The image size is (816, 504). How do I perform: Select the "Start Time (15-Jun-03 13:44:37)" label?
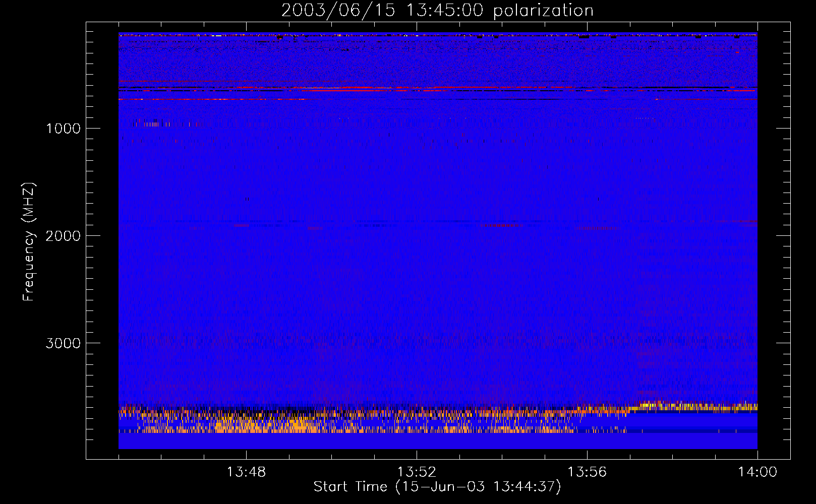tap(437, 487)
